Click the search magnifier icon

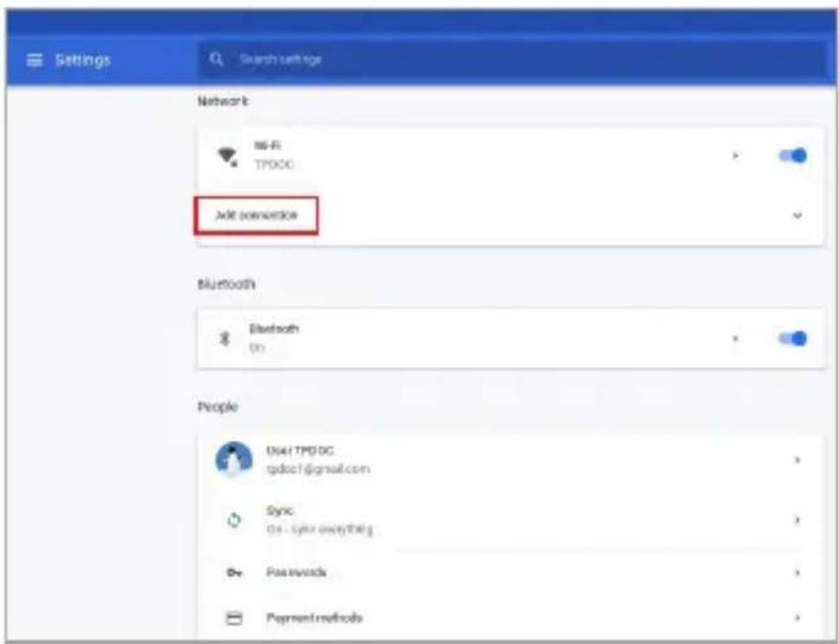pyautogui.click(x=217, y=59)
